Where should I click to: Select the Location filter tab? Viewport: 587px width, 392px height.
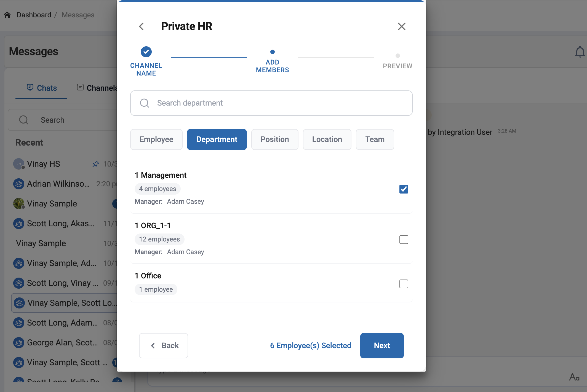coord(327,139)
